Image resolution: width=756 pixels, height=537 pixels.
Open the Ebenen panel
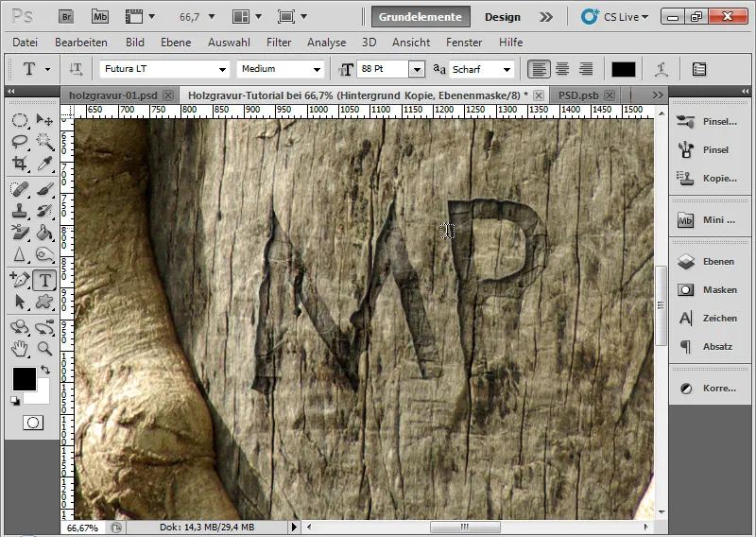click(710, 262)
